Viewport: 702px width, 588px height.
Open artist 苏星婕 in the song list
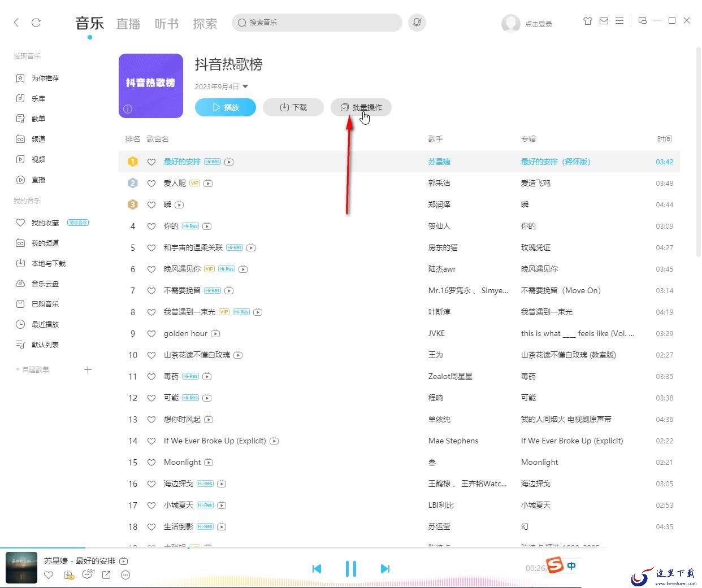(439, 162)
